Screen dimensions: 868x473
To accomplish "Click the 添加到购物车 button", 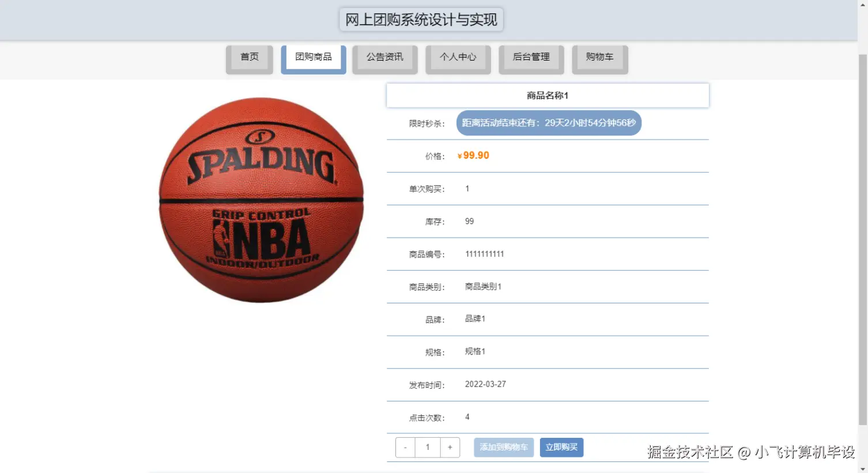I will tap(504, 448).
